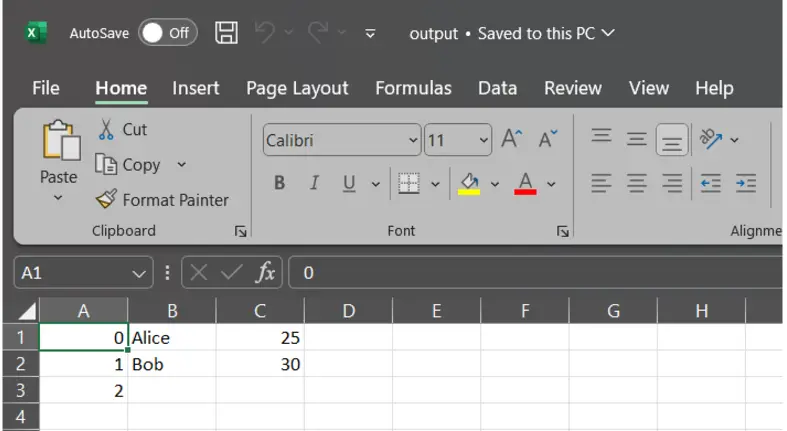
Task: Click the Center alignment icon
Action: (x=636, y=183)
